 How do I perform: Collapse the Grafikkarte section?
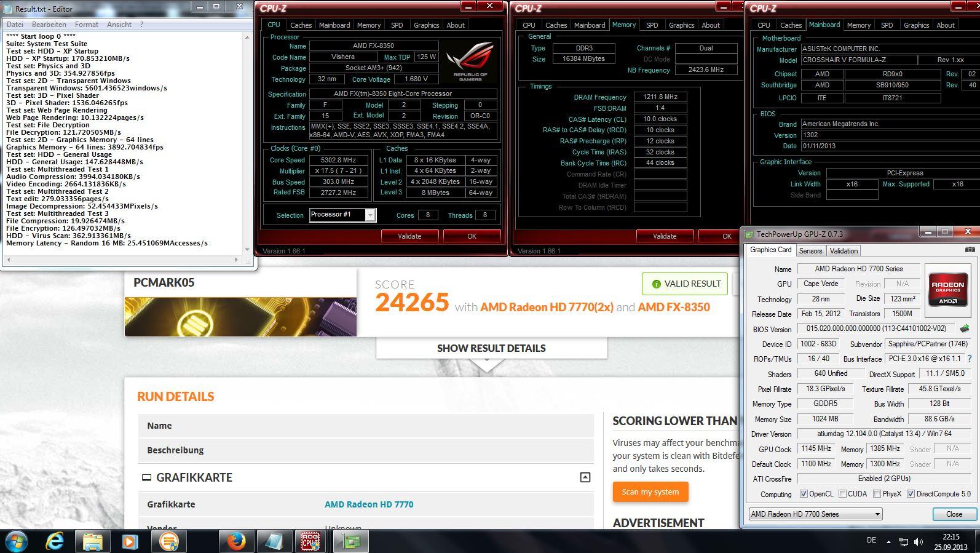(585, 477)
